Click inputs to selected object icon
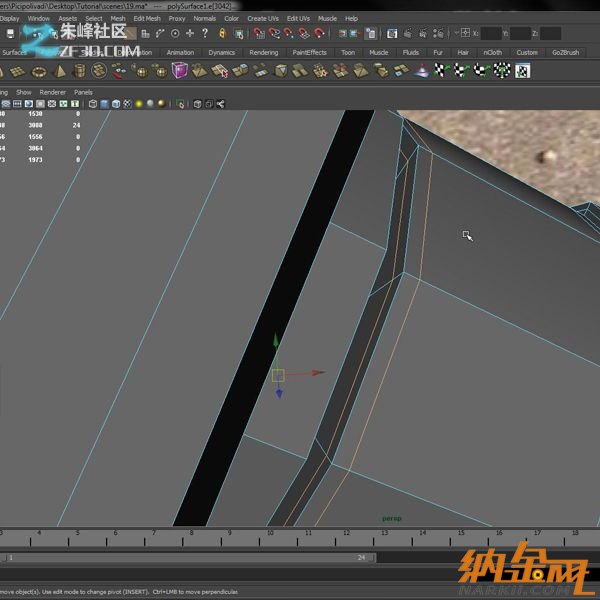 tap(342, 34)
